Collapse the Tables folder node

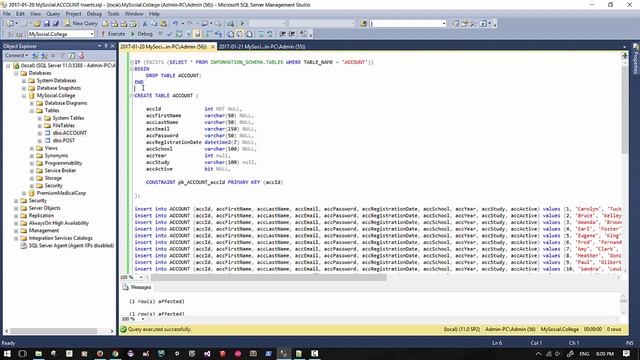click(32, 111)
